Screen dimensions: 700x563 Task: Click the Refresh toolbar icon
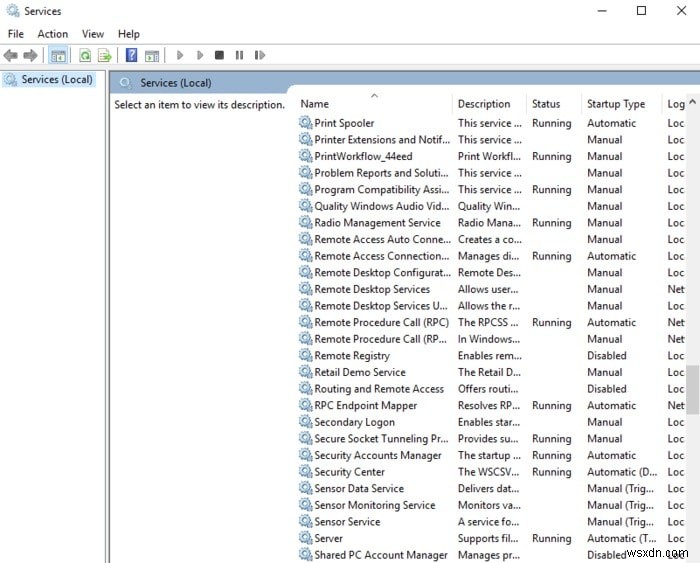tap(85, 55)
